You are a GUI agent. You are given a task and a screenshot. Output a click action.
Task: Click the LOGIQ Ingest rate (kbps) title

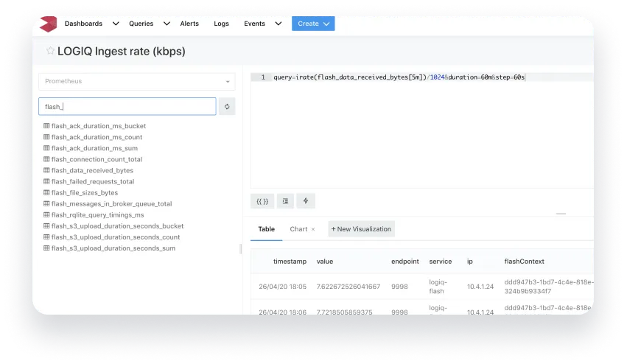121,51
